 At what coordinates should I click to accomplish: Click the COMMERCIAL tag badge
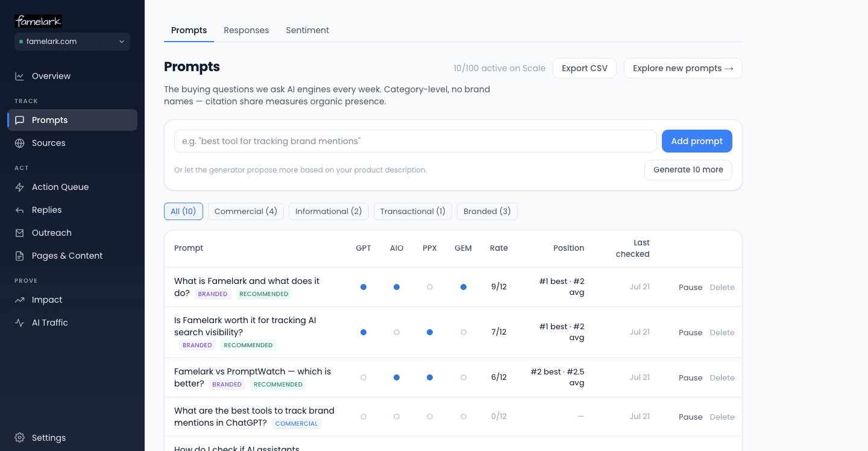pos(297,424)
